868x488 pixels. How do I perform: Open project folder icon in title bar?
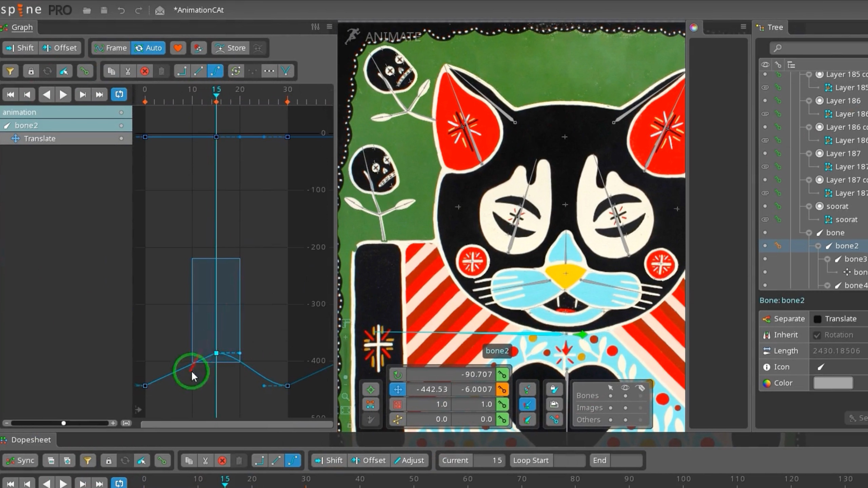tap(87, 11)
